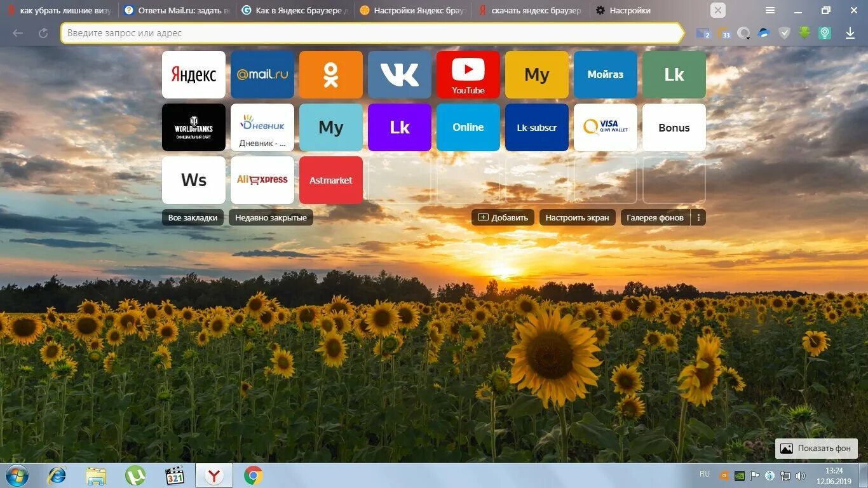Open the purple Lk tile

click(400, 127)
